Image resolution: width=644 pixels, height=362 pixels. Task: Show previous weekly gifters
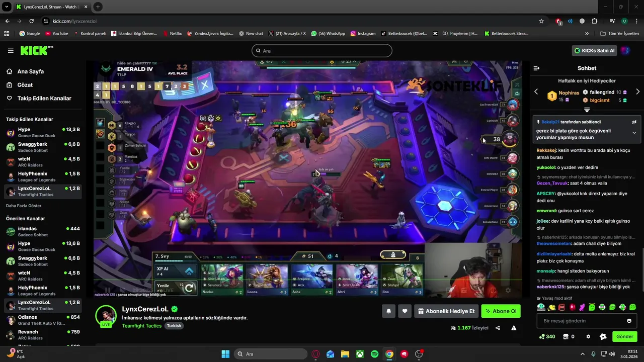(536, 92)
